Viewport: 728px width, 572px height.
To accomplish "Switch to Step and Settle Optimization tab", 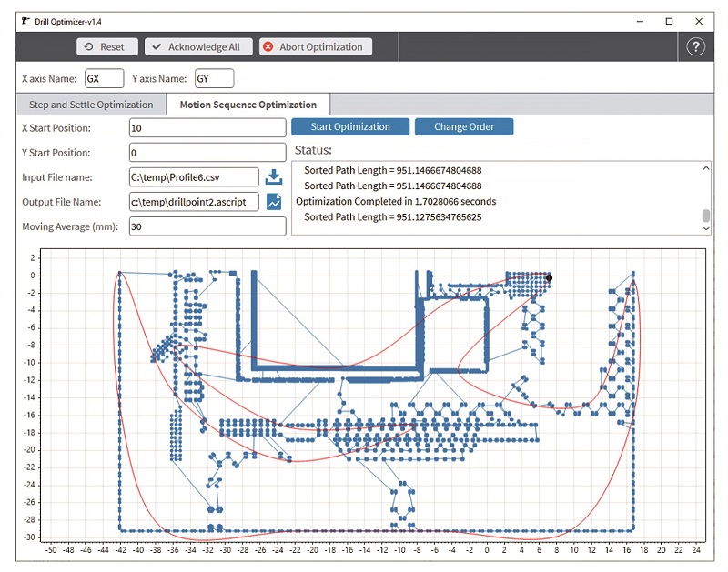I will point(91,105).
